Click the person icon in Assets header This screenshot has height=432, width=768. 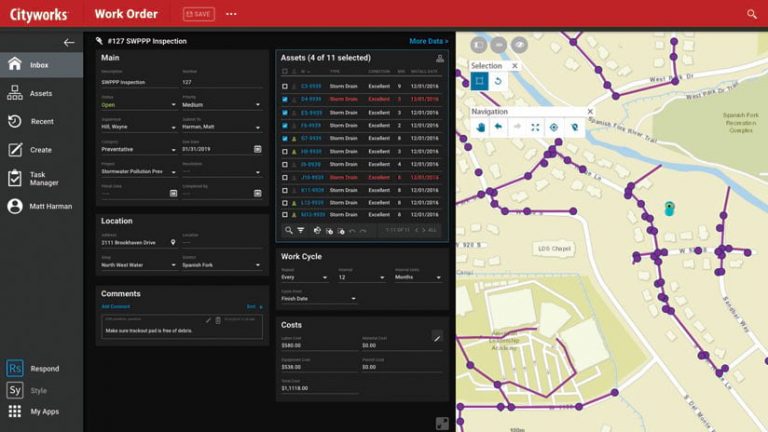tap(440, 58)
